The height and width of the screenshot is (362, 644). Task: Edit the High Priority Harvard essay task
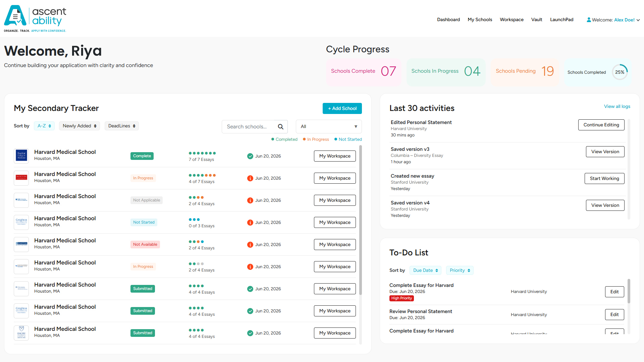pos(614,292)
